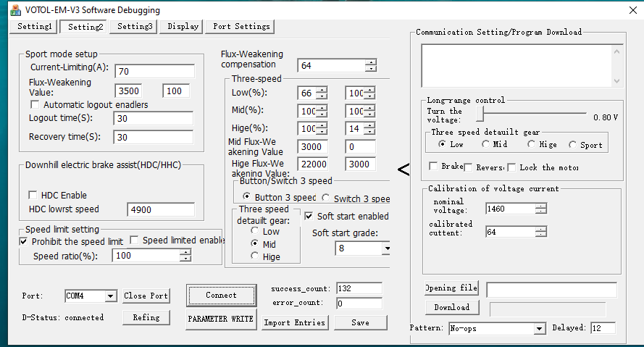
Task: Click the collapse arrow beside the communication panel
Action: [x=403, y=170]
